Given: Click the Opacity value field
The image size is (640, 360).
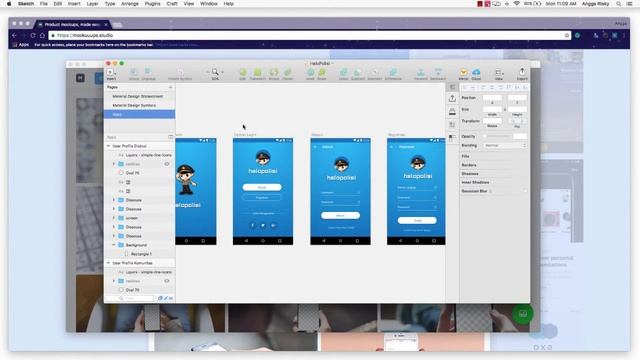Looking at the screenshot, I should click(520, 136).
